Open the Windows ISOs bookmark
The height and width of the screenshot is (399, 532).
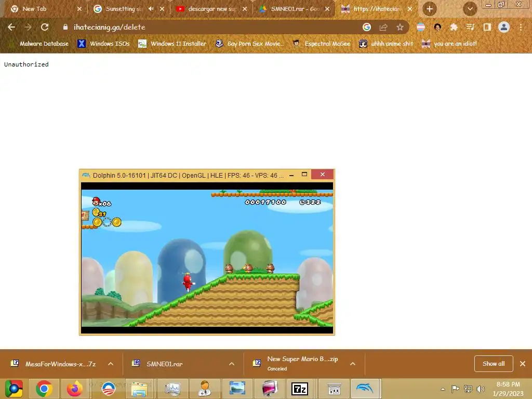coord(104,44)
